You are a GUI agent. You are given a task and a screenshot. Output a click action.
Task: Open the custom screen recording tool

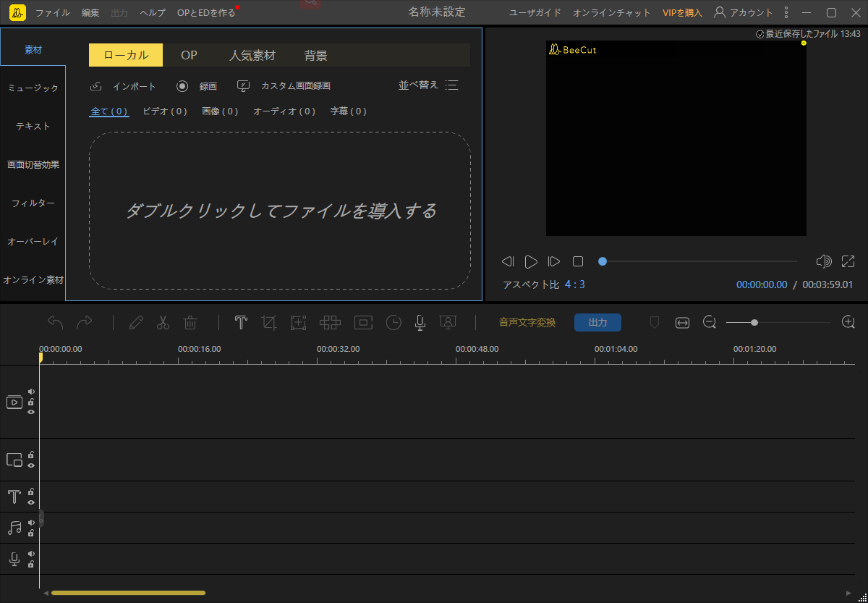(x=285, y=85)
